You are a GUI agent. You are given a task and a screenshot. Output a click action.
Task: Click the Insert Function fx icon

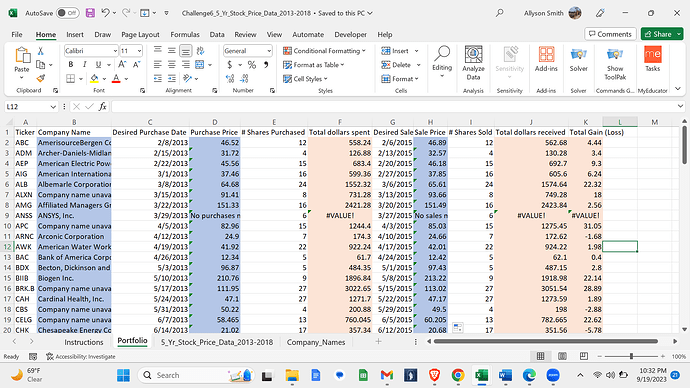click(103, 106)
